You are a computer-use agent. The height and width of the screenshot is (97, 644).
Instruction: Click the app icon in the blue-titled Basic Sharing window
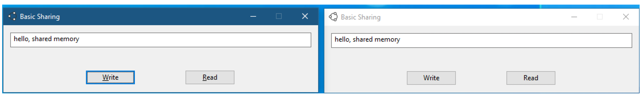click(12, 16)
